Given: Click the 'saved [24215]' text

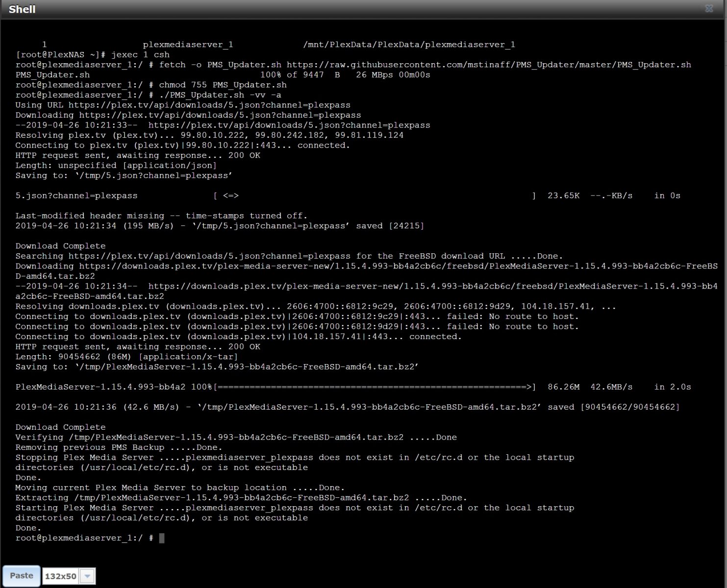Looking at the screenshot, I should [390, 226].
